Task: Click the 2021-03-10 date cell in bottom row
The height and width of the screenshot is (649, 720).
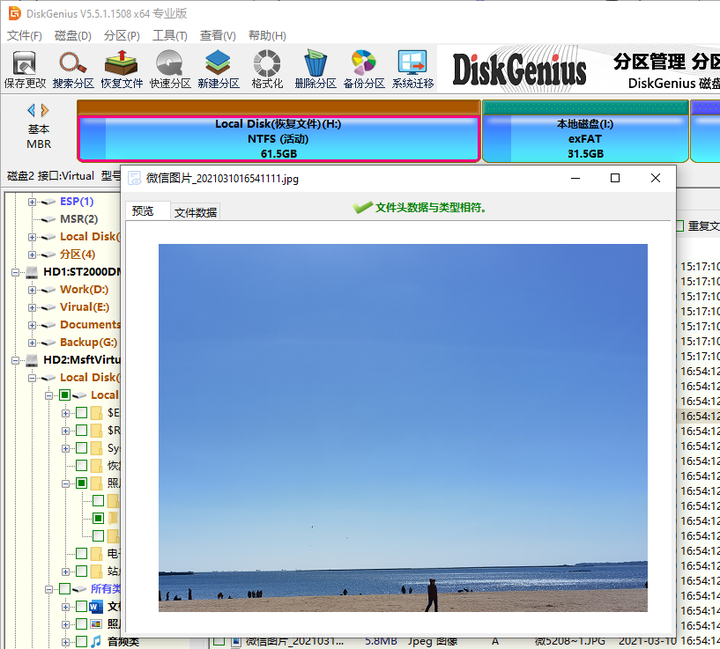Action: tap(647, 641)
